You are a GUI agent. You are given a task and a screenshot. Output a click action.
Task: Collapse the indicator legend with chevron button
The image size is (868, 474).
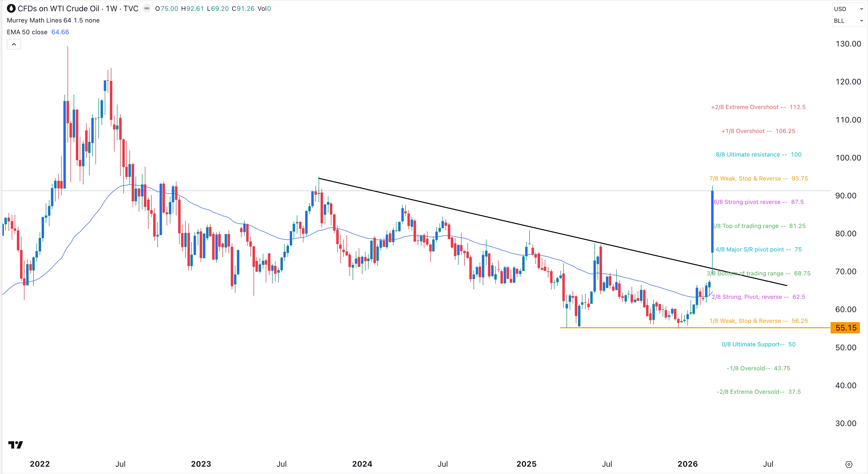pyautogui.click(x=14, y=44)
